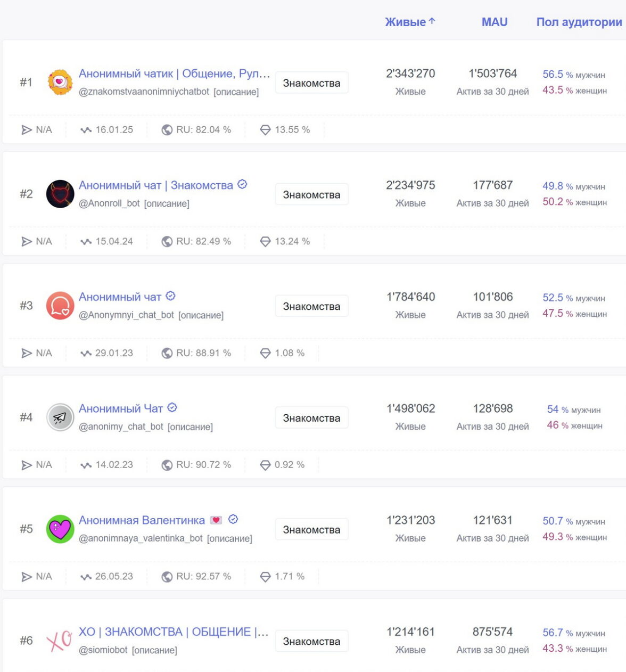626x672 pixels.
Task: Click the trend icon beside date 14.02.23
Action: tap(86, 465)
